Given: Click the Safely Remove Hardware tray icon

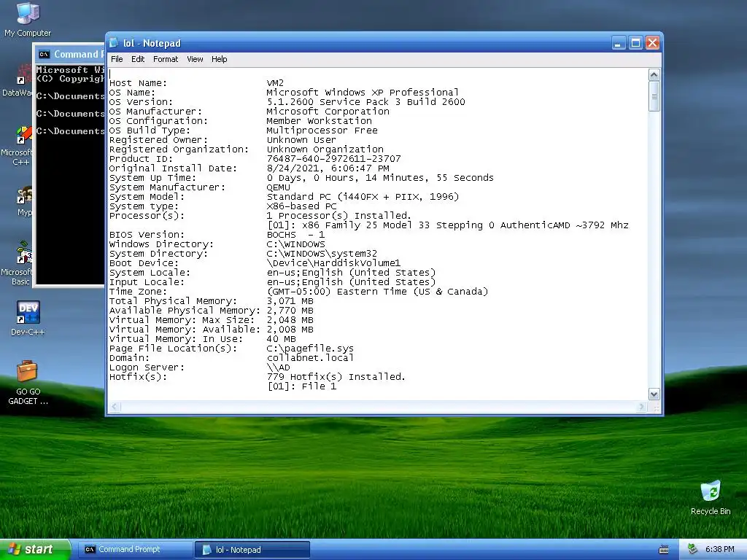Looking at the screenshot, I should pyautogui.click(x=693, y=549).
